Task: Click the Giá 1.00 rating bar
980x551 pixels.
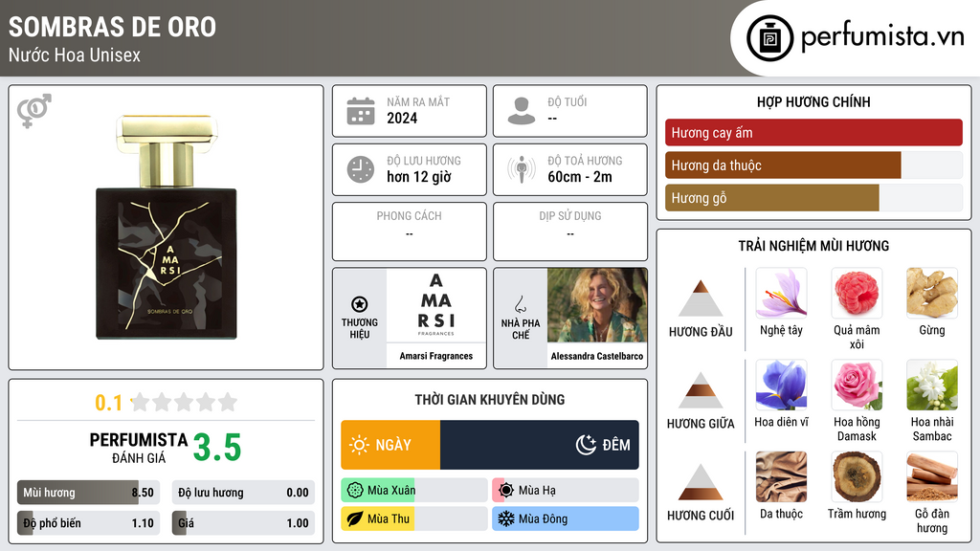Action: coord(243,523)
